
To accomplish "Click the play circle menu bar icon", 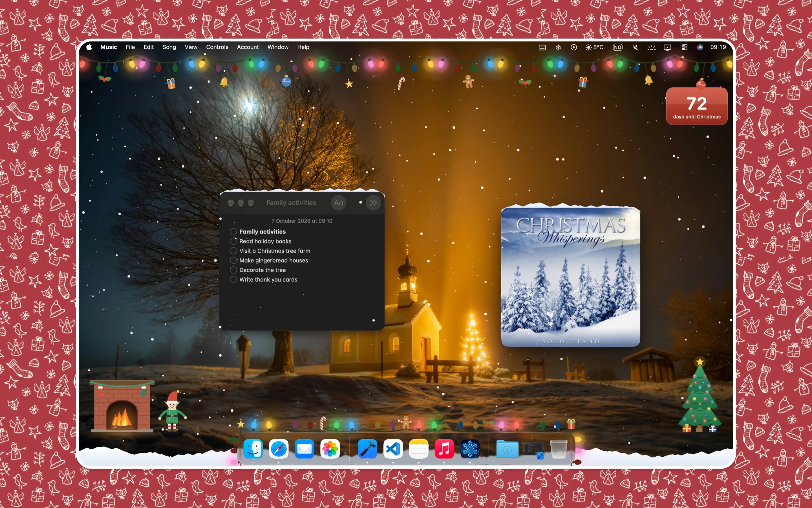I will click(x=574, y=47).
